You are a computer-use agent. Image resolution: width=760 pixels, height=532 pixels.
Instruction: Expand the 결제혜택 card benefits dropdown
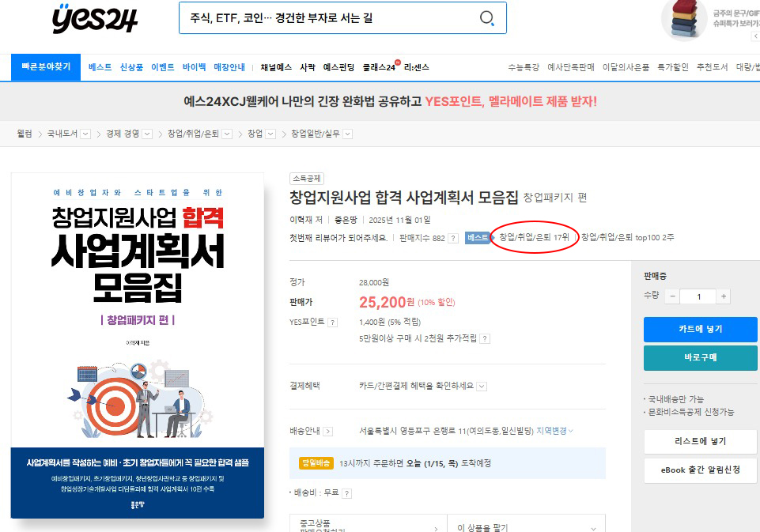tap(482, 387)
